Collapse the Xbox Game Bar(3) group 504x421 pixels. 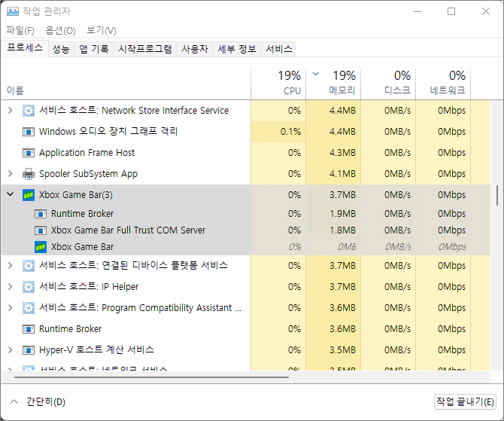(x=11, y=194)
